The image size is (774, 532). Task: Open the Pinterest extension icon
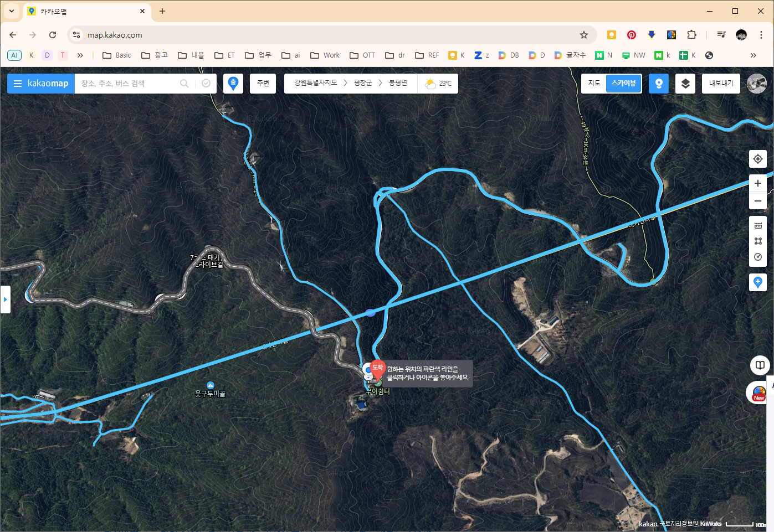[x=632, y=35]
